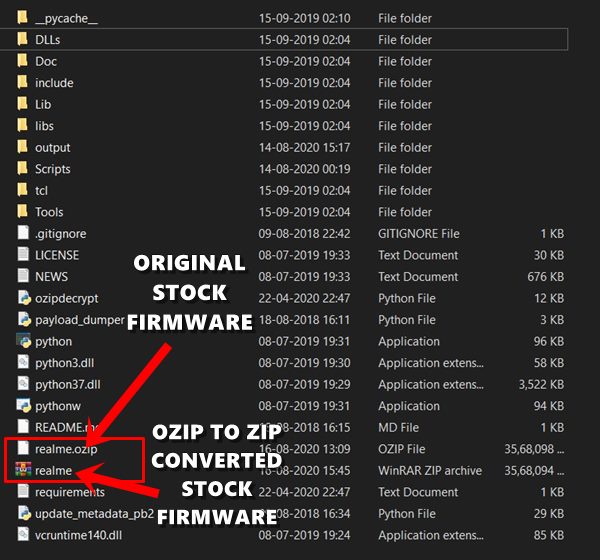600x560 pixels.
Task: Click the README.md file icon
Action: coord(23,426)
